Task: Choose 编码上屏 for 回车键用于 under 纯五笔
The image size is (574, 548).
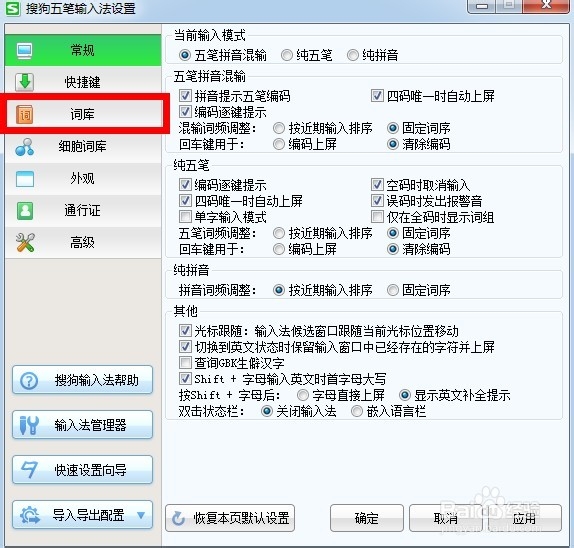Action: click(x=279, y=249)
